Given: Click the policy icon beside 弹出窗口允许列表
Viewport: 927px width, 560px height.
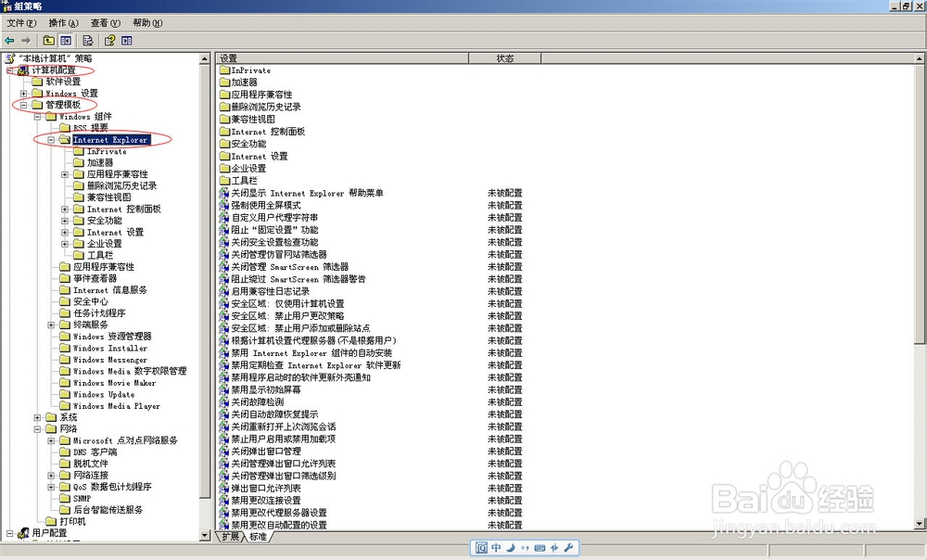Looking at the screenshot, I should pyautogui.click(x=223, y=489).
